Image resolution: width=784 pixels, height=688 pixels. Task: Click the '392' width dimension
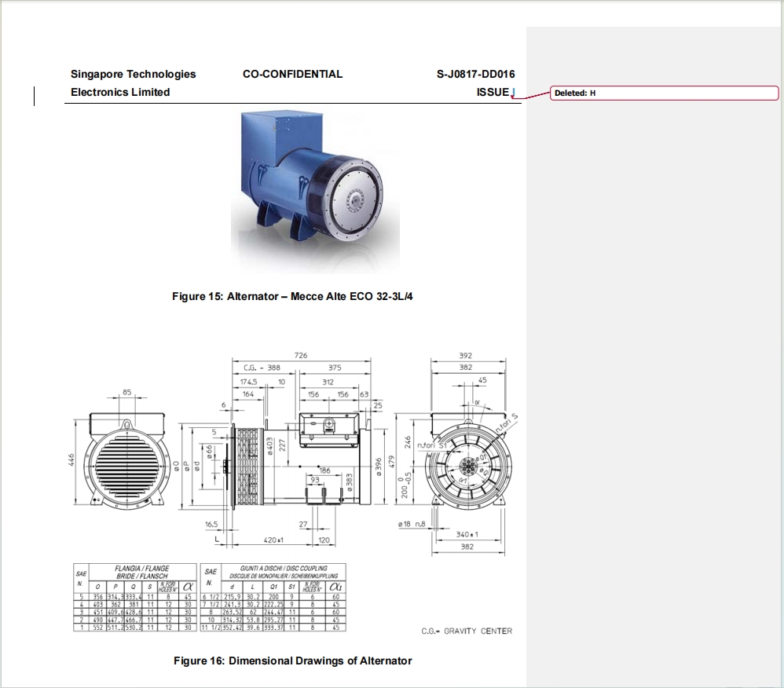[466, 356]
